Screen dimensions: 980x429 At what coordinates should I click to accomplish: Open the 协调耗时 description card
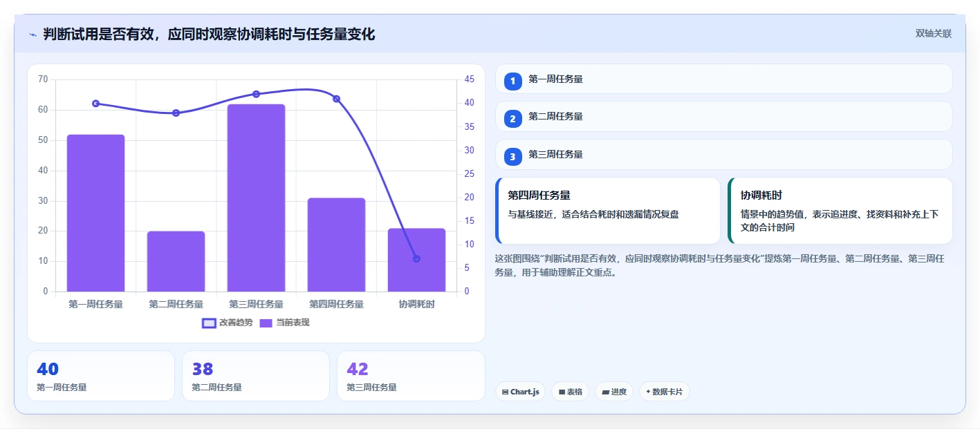pos(840,211)
